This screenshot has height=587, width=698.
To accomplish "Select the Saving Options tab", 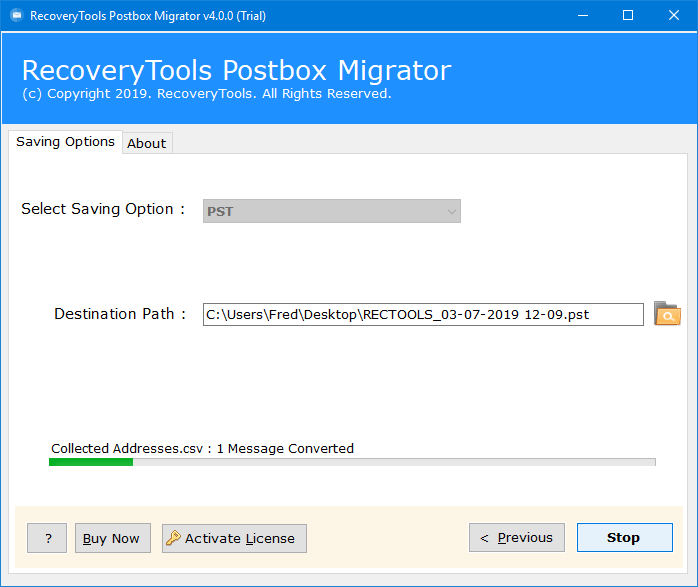I will (65, 142).
